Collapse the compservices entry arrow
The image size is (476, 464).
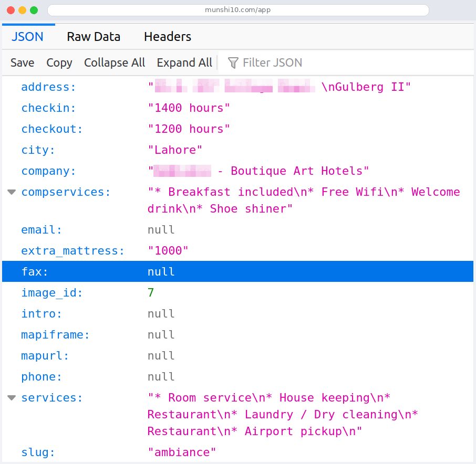tap(12, 192)
